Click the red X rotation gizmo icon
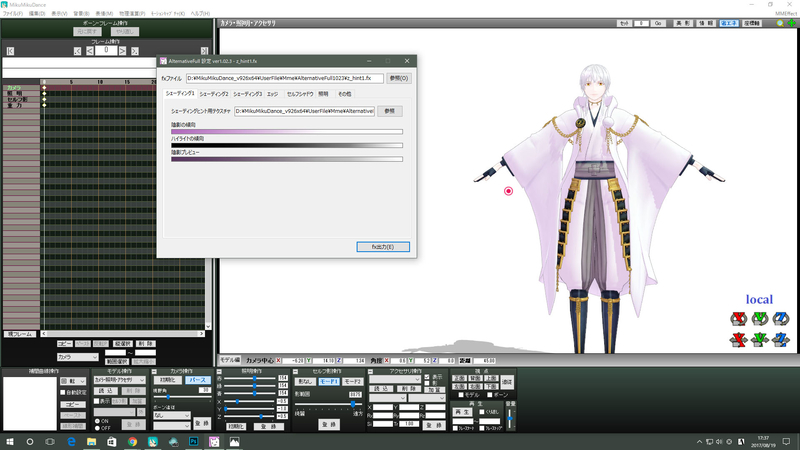Image resolution: width=800 pixels, height=450 pixels. coord(738,319)
